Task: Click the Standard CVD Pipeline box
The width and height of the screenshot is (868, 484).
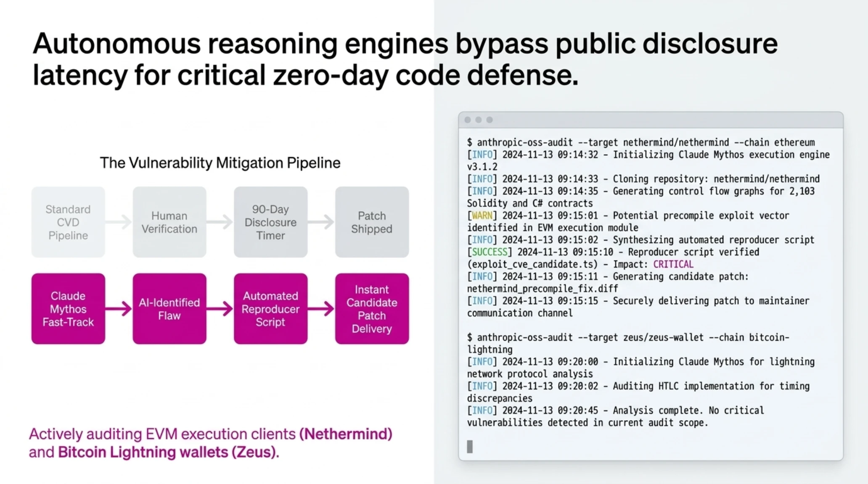Action: tap(68, 222)
